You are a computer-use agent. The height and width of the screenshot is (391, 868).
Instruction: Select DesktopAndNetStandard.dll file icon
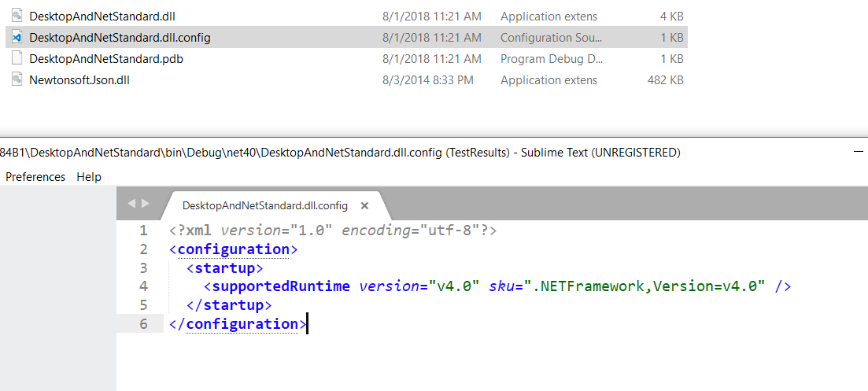[17, 16]
